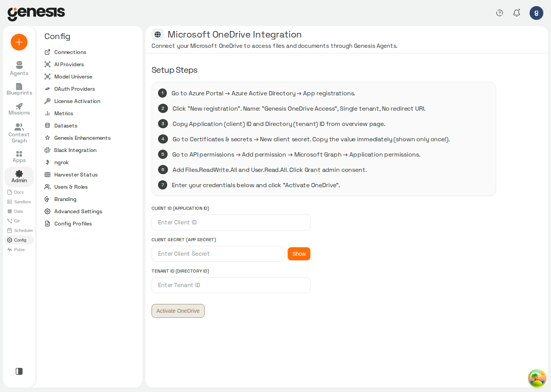The image size is (551, 392).
Task: Select Config in the admin submenu
Action: (19, 240)
